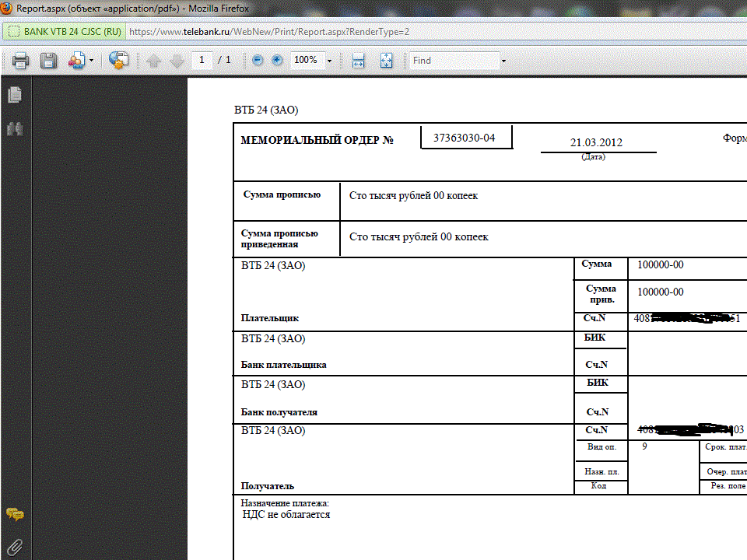Save the PDF using the floppy disk icon

(48, 61)
